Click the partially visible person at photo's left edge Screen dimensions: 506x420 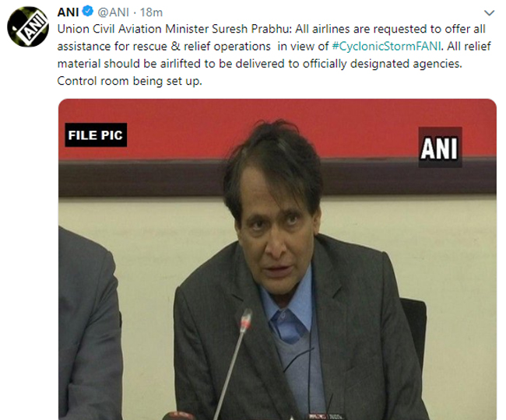[90, 324]
